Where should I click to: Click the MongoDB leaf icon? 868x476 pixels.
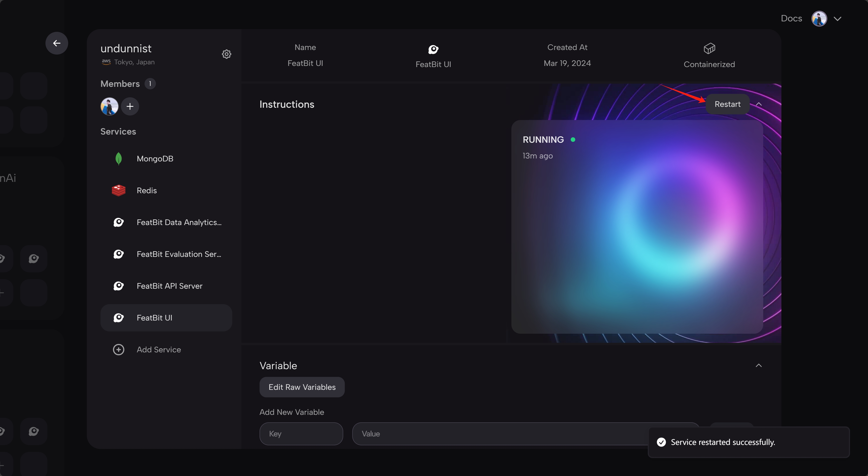(x=119, y=159)
